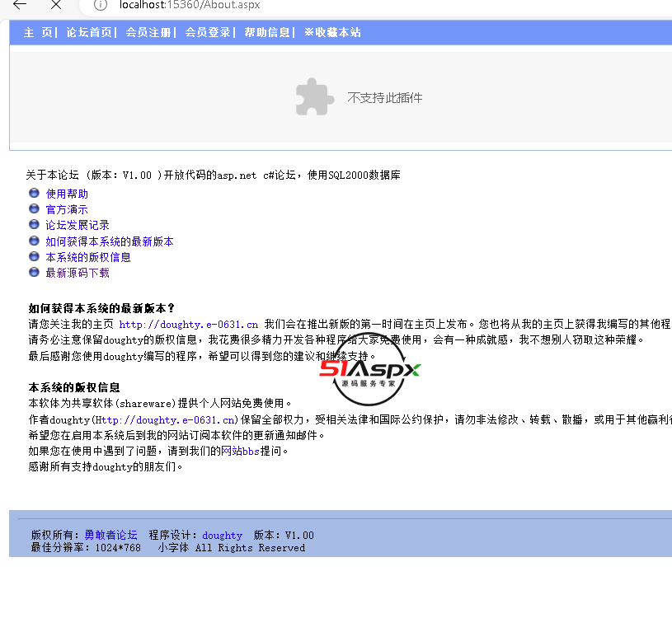Image resolution: width=672 pixels, height=618 pixels.
Task: Open the 论坛发展记录 link
Action: pyautogui.click(x=78, y=225)
